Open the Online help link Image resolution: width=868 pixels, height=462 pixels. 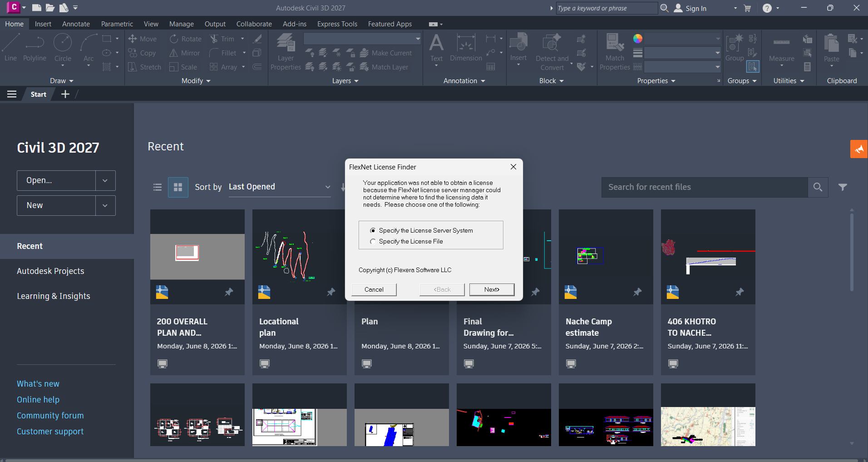pyautogui.click(x=38, y=400)
